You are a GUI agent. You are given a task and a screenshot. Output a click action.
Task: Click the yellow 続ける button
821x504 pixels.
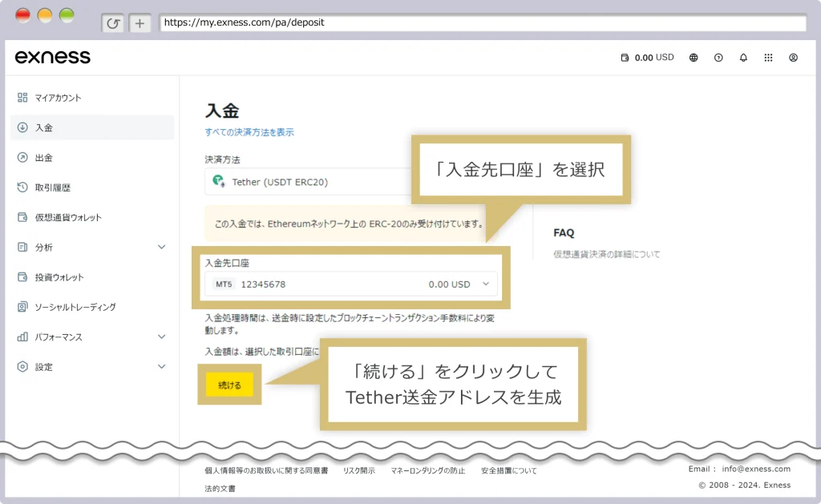click(x=229, y=385)
